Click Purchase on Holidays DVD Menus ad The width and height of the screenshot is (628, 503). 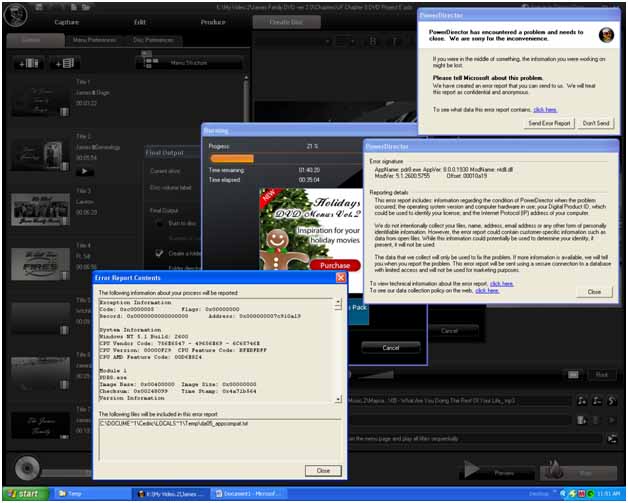(335, 265)
